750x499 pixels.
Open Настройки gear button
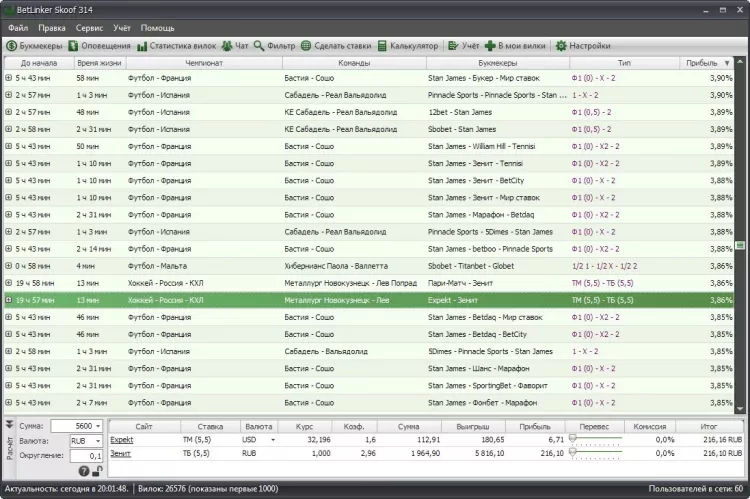coord(583,46)
